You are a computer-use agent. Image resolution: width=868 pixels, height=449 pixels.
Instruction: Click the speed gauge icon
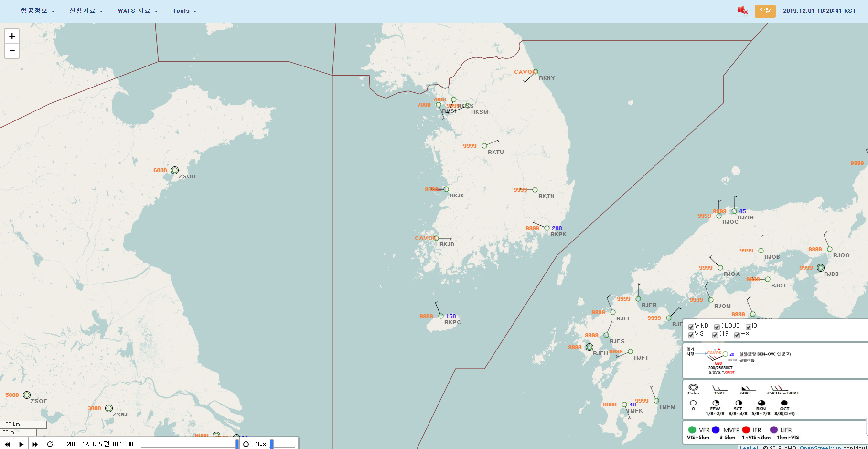[246, 444]
